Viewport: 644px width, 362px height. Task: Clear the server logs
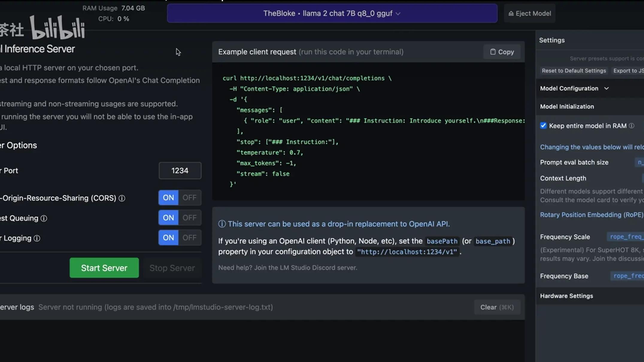(497, 307)
